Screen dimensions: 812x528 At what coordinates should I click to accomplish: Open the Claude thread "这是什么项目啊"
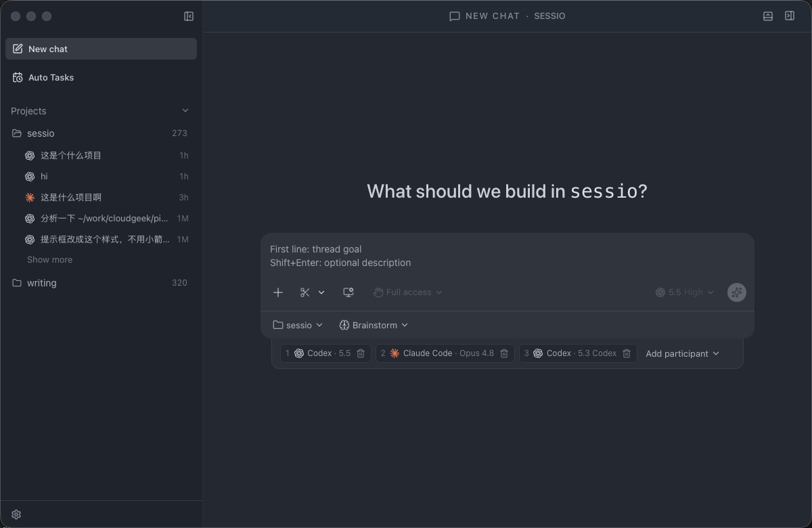[101, 197]
